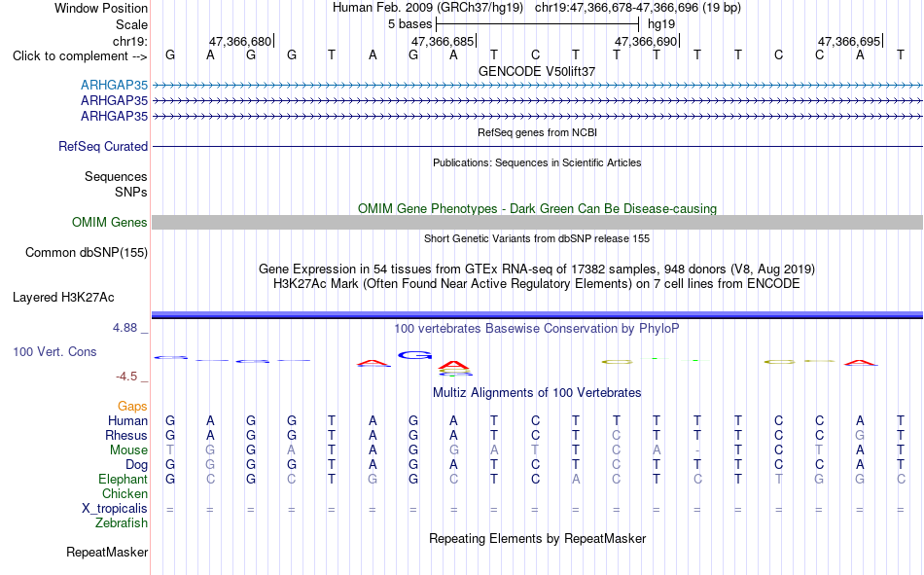This screenshot has width=924, height=575.
Task: Click the tall blue G conservation logo
Action: click(x=415, y=355)
